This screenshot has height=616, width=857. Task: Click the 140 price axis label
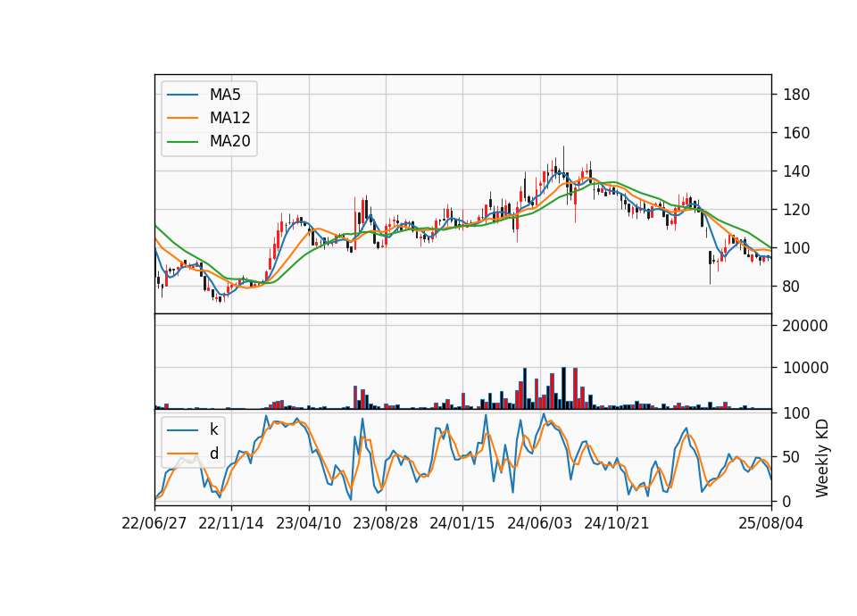(x=796, y=171)
